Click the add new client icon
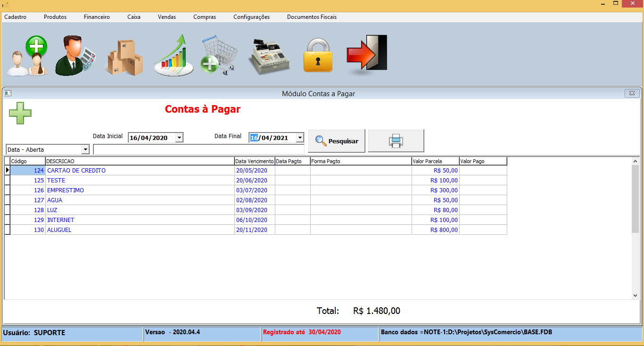This screenshot has height=346, width=644. coord(27,55)
